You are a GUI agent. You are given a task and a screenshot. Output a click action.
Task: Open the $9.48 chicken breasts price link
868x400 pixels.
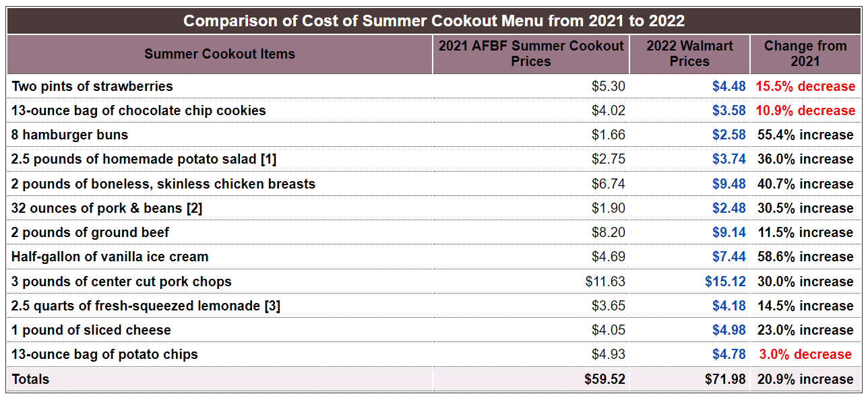(x=728, y=184)
